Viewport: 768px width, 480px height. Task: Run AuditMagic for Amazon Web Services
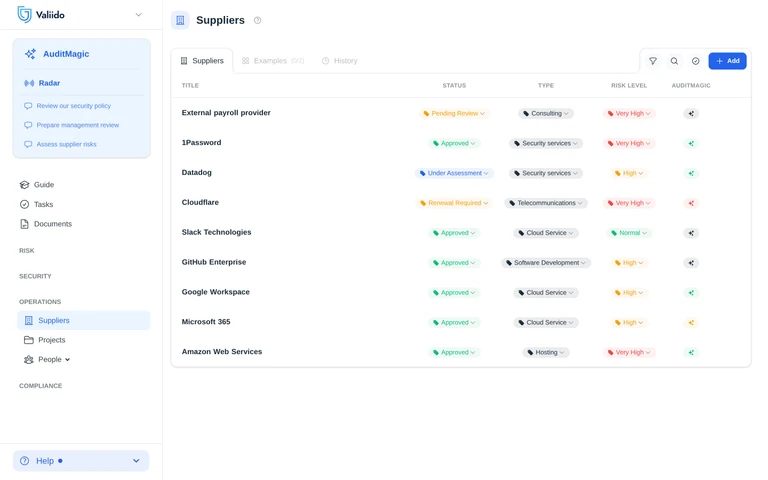(x=691, y=353)
